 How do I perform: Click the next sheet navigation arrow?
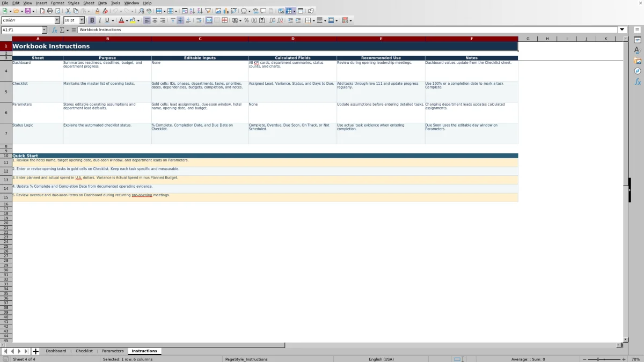[x=19, y=351]
